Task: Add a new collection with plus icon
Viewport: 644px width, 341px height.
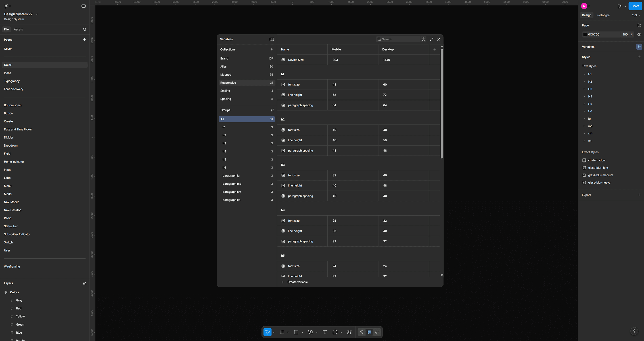Action: 271,49
